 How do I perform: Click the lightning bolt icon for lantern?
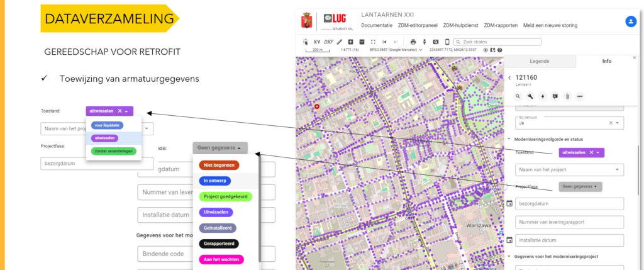[x=543, y=96]
